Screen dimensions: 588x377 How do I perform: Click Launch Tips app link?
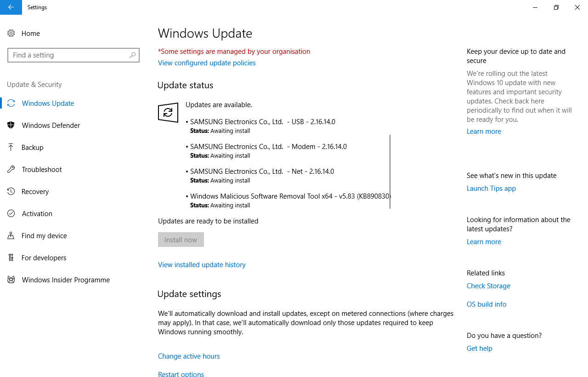pyautogui.click(x=491, y=188)
